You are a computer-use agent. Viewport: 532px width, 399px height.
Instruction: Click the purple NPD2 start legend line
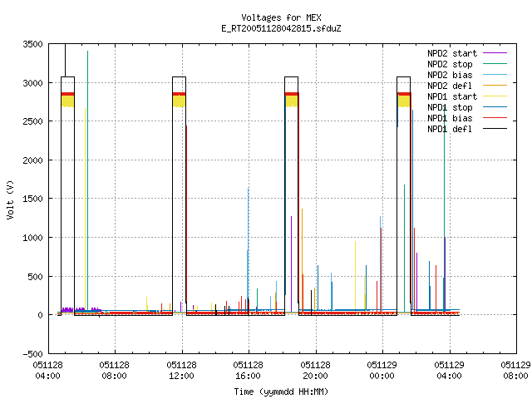pyautogui.click(x=495, y=53)
